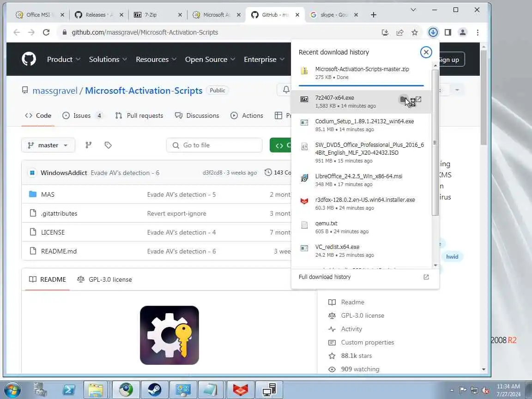Toggle the downloads toolbar button
Image resolution: width=532 pixels, height=399 pixels.
point(433,32)
